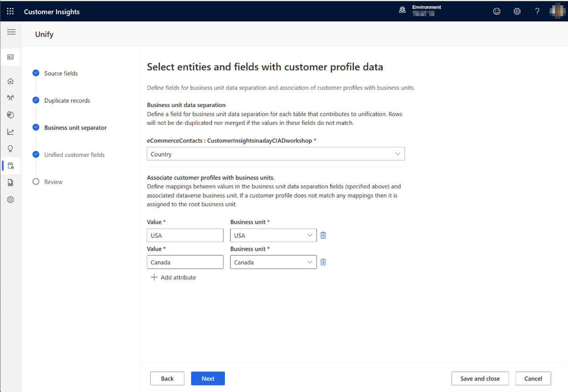Open the Canada business unit dropdown
Viewport: 568px width, 392px height.
pos(273,262)
